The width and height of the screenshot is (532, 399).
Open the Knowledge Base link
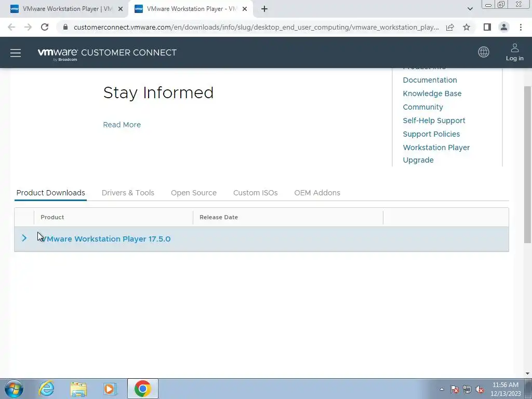pyautogui.click(x=432, y=94)
